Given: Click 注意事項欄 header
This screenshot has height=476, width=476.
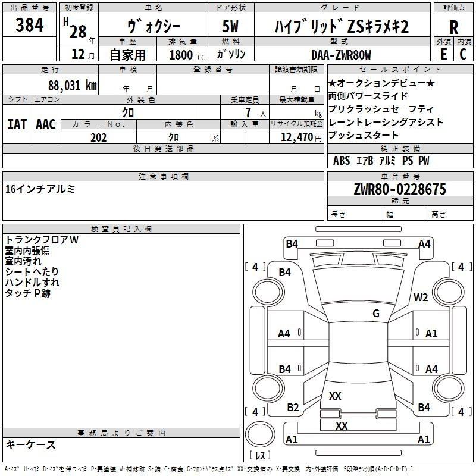Looking at the screenshot, I should [163, 176].
